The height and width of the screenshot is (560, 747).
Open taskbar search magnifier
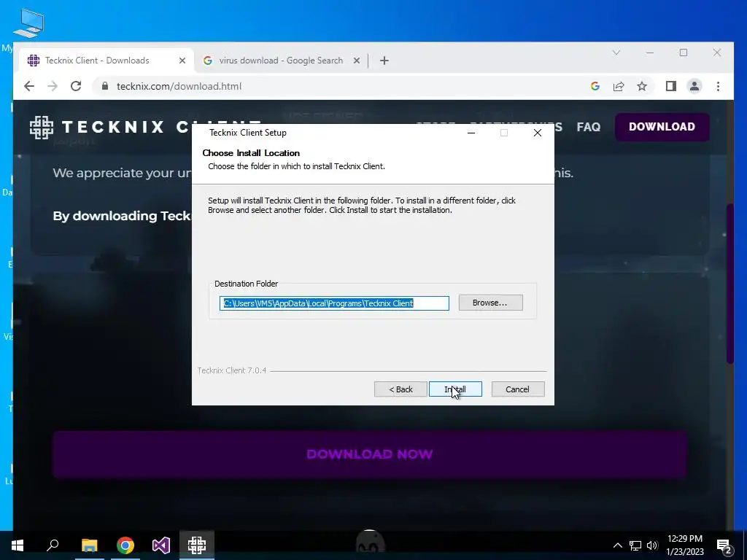pyautogui.click(x=53, y=545)
